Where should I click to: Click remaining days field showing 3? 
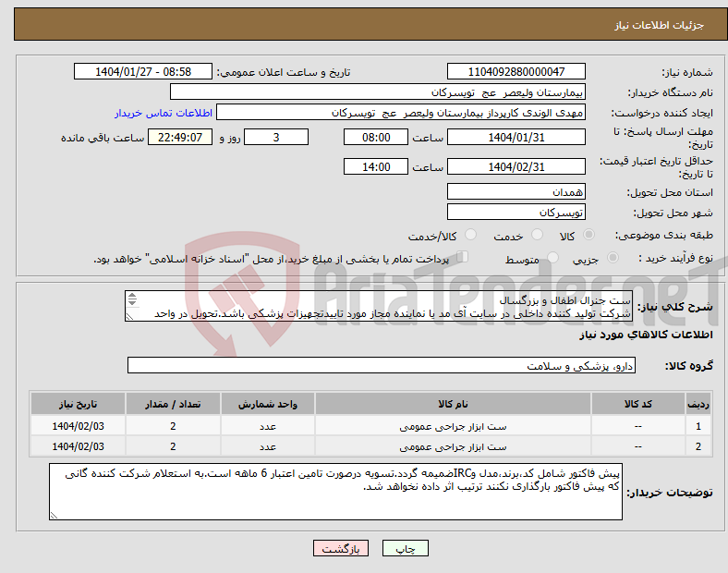pos(276,137)
